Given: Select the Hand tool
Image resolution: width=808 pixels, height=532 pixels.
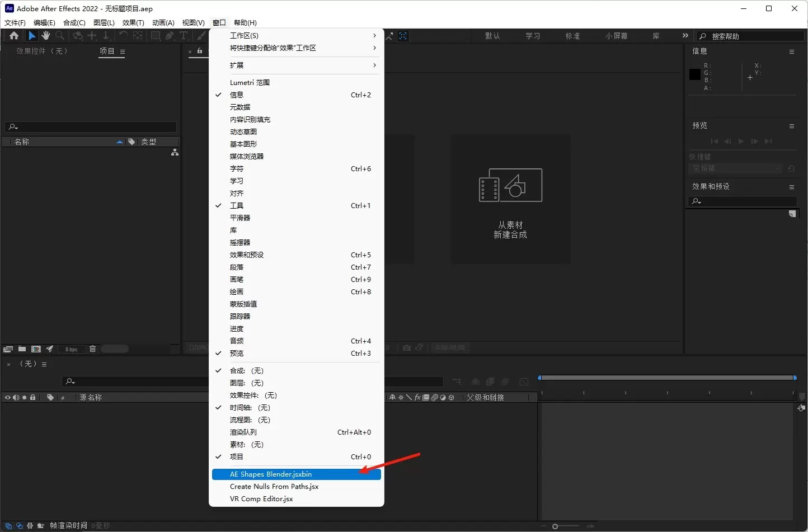Looking at the screenshot, I should coord(46,36).
